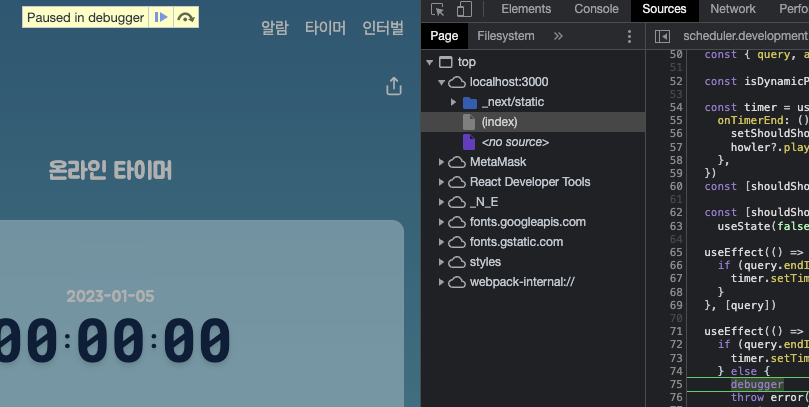Click the 온라인 타이머 heading
The width and height of the screenshot is (809, 407).
coord(110,171)
